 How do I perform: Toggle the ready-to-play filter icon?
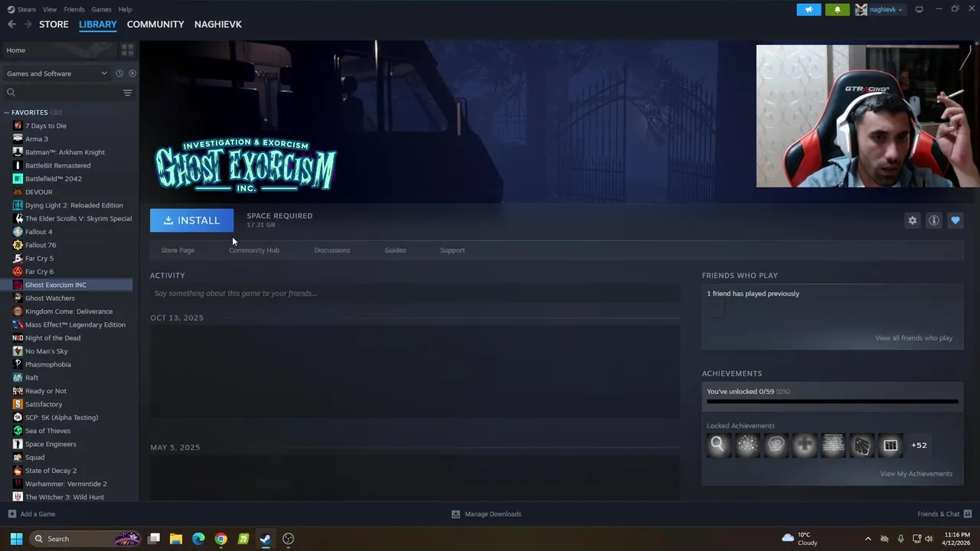[132, 73]
